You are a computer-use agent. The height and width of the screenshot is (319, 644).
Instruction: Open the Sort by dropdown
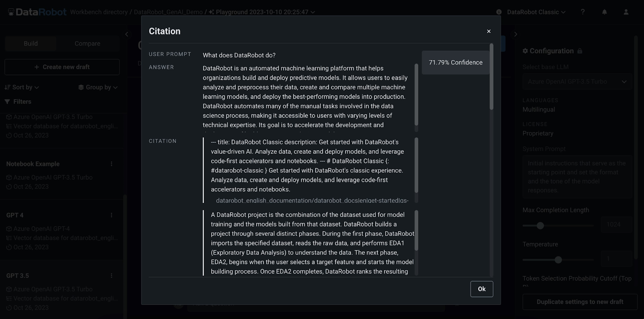point(22,87)
